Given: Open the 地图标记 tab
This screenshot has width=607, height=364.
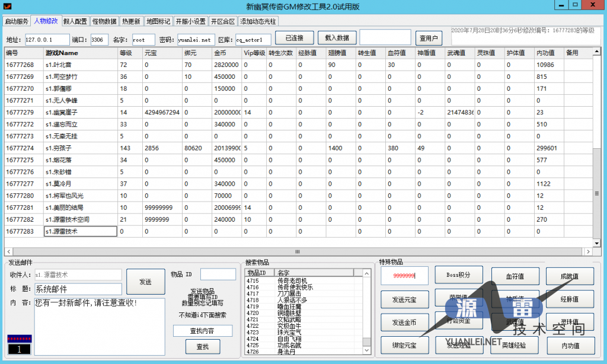Looking at the screenshot, I should coord(156,20).
